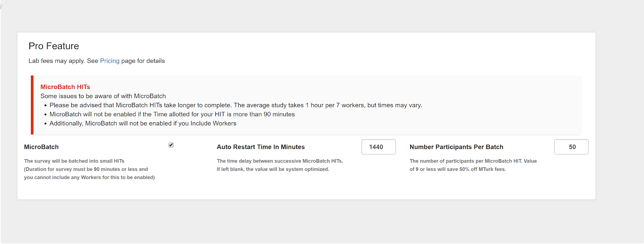Click the Auto Restart Time In Minutes label

pos(260,147)
